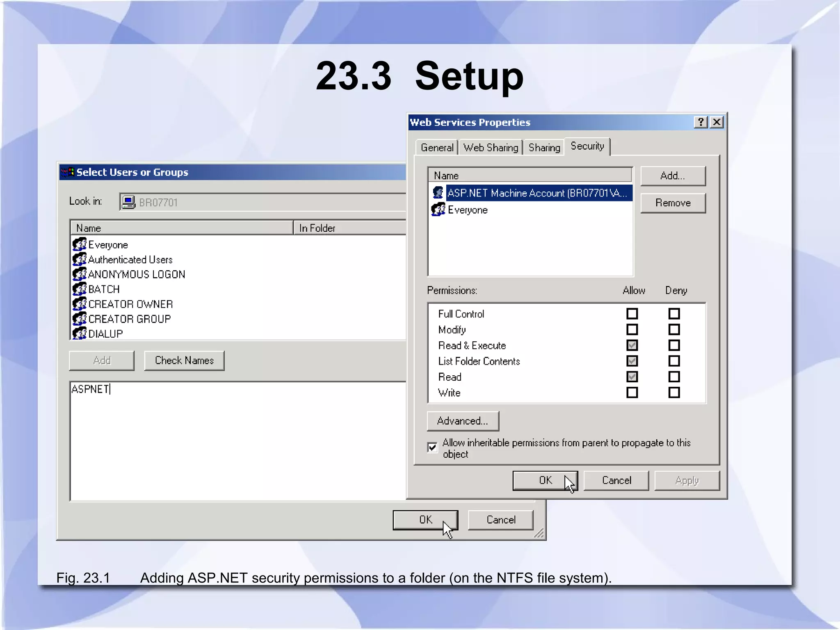Switch to the General tab
Viewport: 840px width, 630px height.
(x=437, y=147)
